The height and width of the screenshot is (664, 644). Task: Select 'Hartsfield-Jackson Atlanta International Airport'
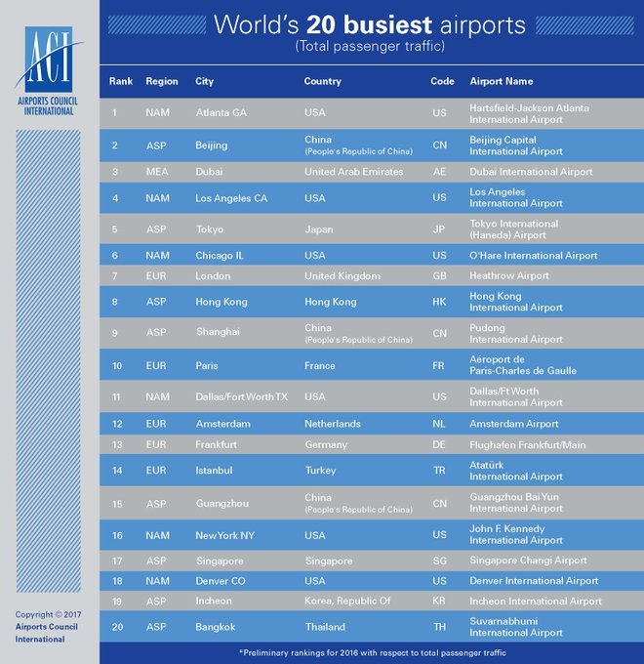(529, 114)
